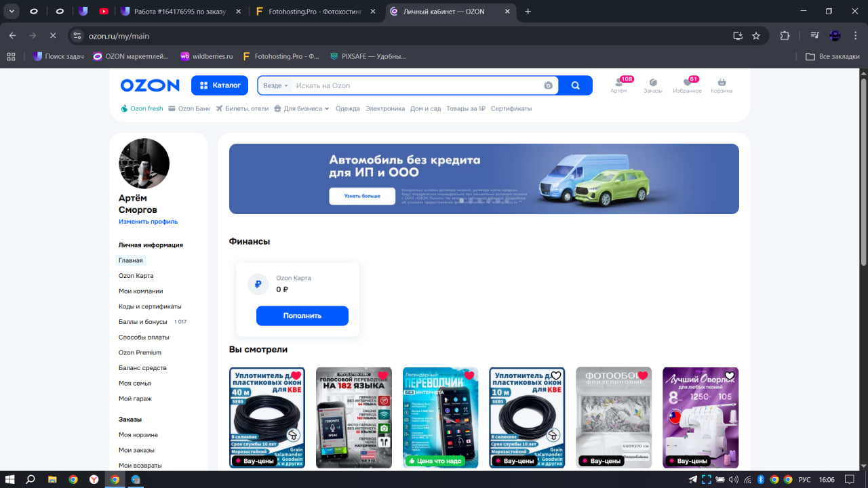Open the Chrome profile avatar
Image resolution: width=868 pixels, height=488 pixels.
click(x=835, y=35)
